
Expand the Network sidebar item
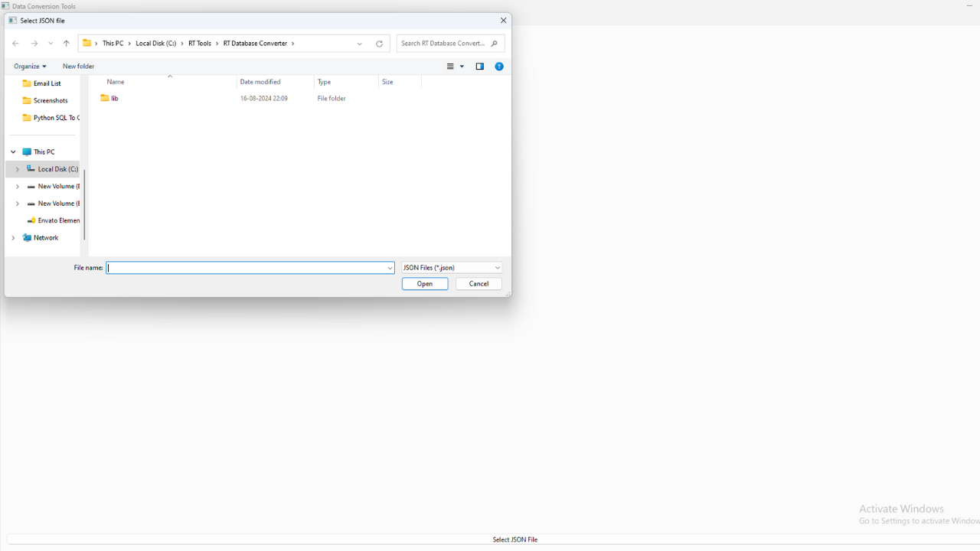(x=12, y=237)
